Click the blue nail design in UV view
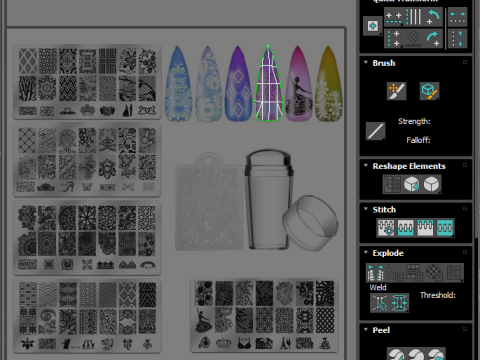480x360 pixels. click(x=179, y=84)
